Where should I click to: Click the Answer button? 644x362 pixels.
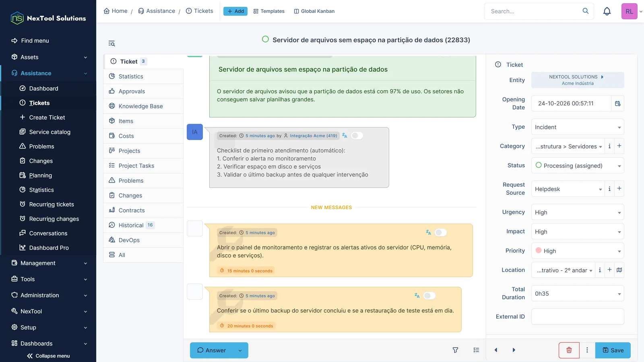click(x=212, y=350)
